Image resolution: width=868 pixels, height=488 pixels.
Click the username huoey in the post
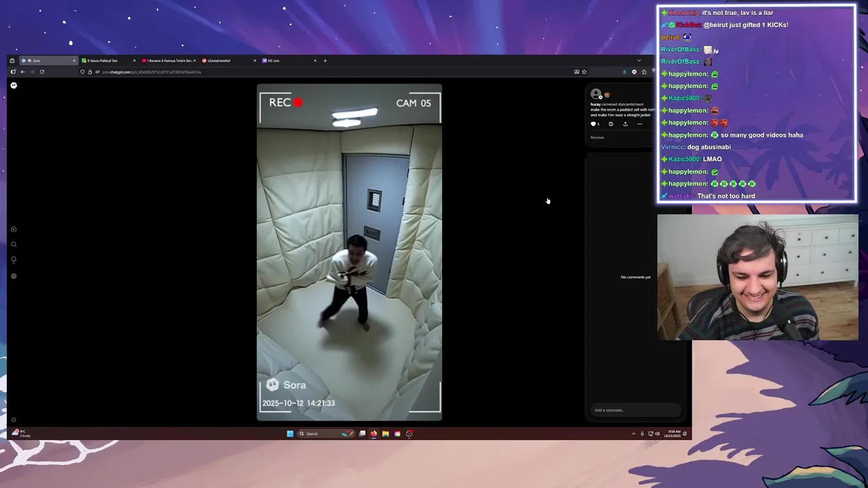pos(595,104)
